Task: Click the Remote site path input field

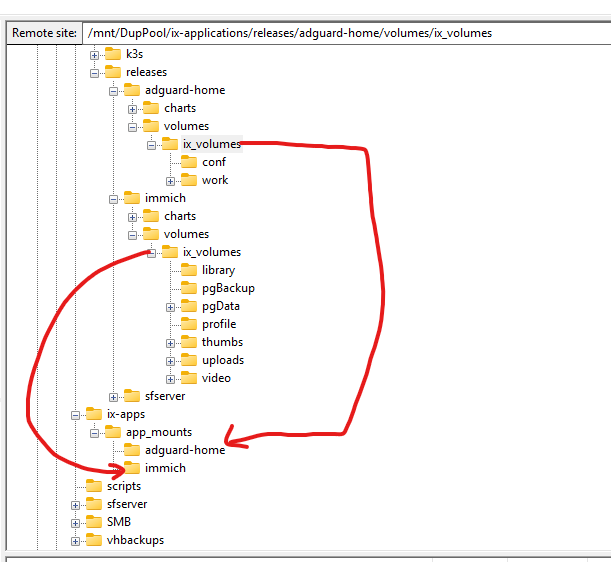Action: click(x=346, y=33)
